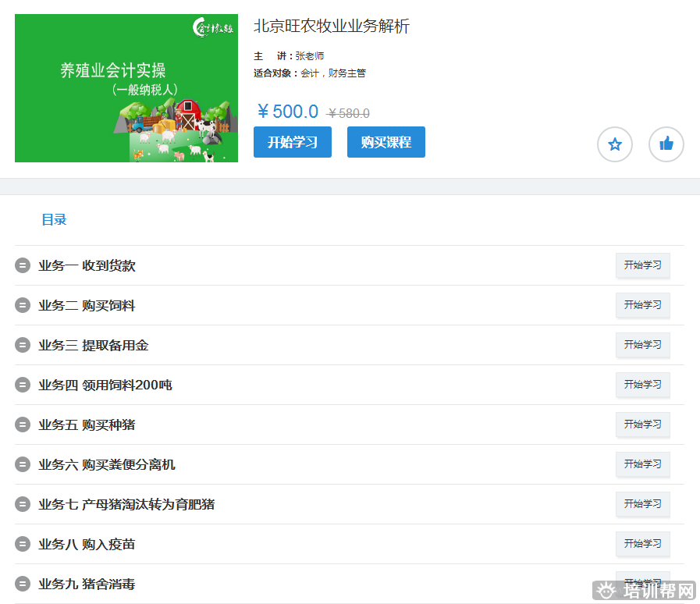Click the lecturer name 张老师

tap(309, 56)
